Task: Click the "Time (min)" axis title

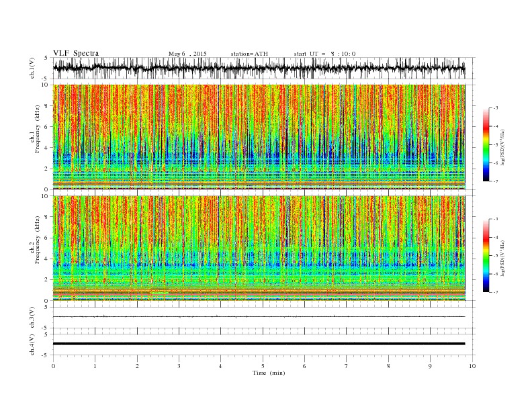Action: [x=269, y=373]
